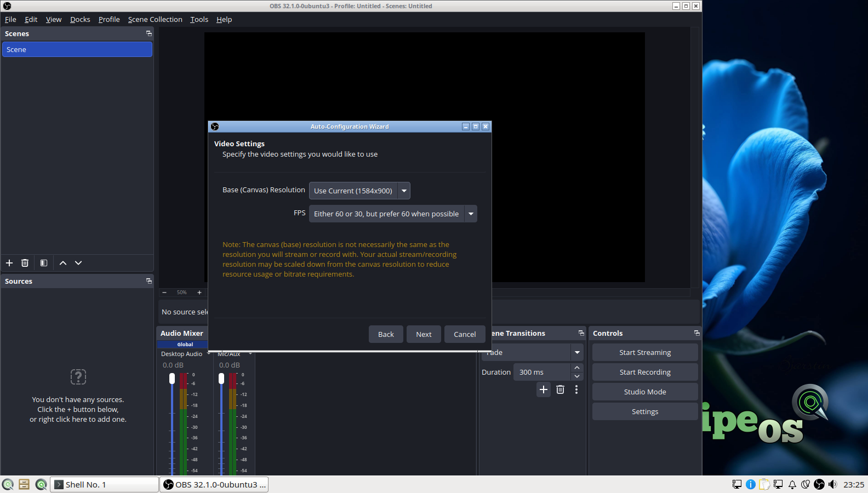Open the Tools menu

point(199,19)
